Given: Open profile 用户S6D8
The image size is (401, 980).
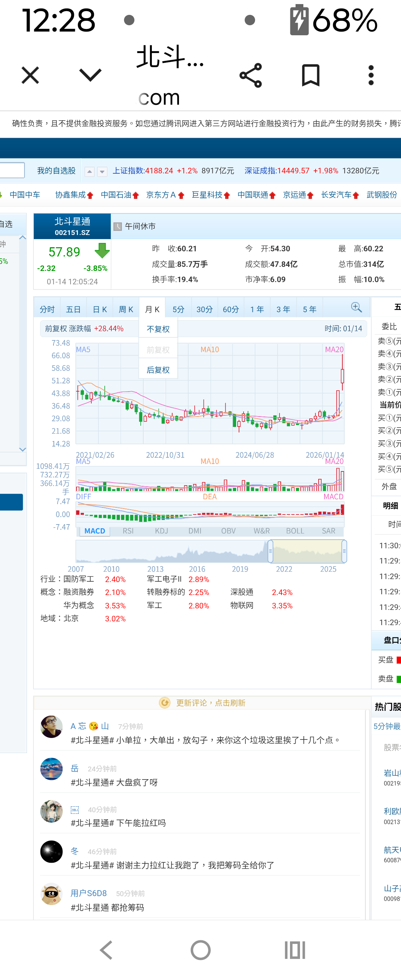Looking at the screenshot, I should tap(89, 893).
